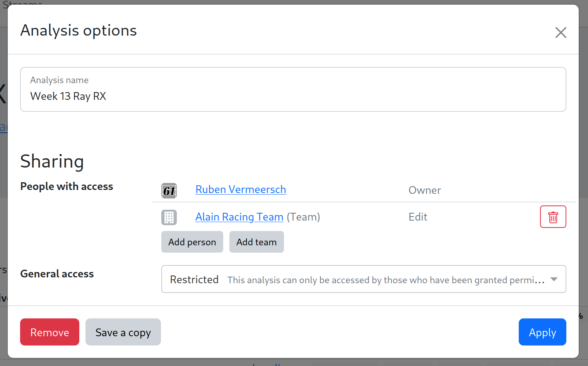Image resolution: width=588 pixels, height=366 pixels.
Task: Open Ruben Vermeersch's profile link
Action: (x=241, y=190)
